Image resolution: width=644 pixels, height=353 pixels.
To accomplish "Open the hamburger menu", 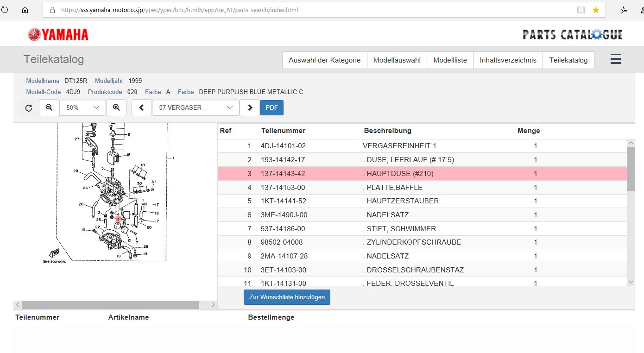I will click(616, 59).
